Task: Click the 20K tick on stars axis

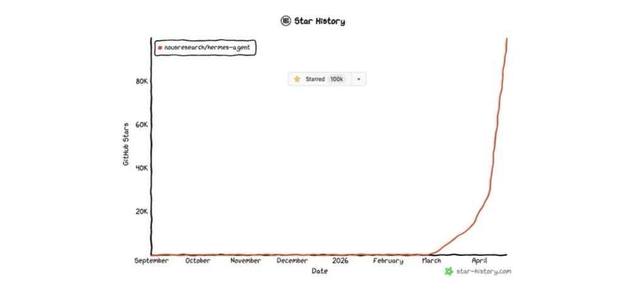Action: tap(141, 212)
